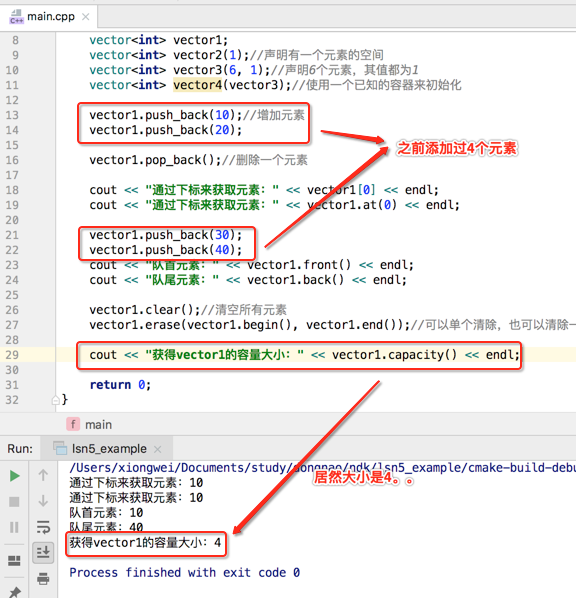Collapse code block at line 32 fold marker
The height and width of the screenshot is (598, 576).
[x=56, y=400]
